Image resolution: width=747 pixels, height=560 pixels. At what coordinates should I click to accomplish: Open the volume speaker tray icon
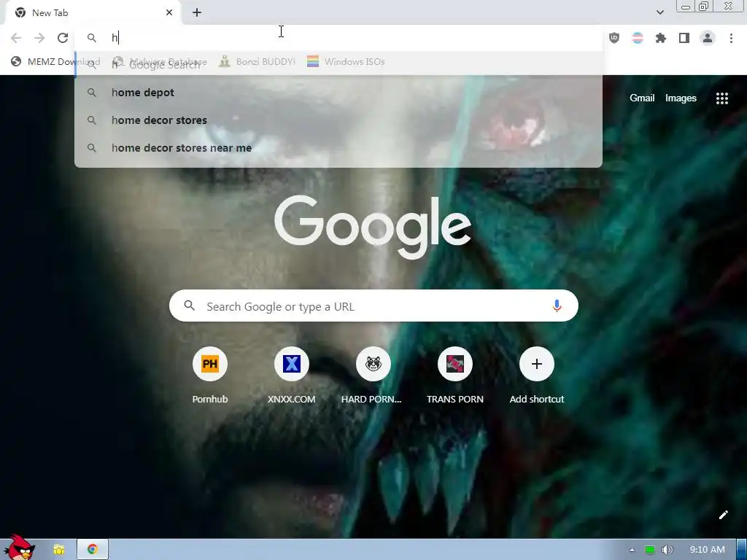click(x=667, y=550)
